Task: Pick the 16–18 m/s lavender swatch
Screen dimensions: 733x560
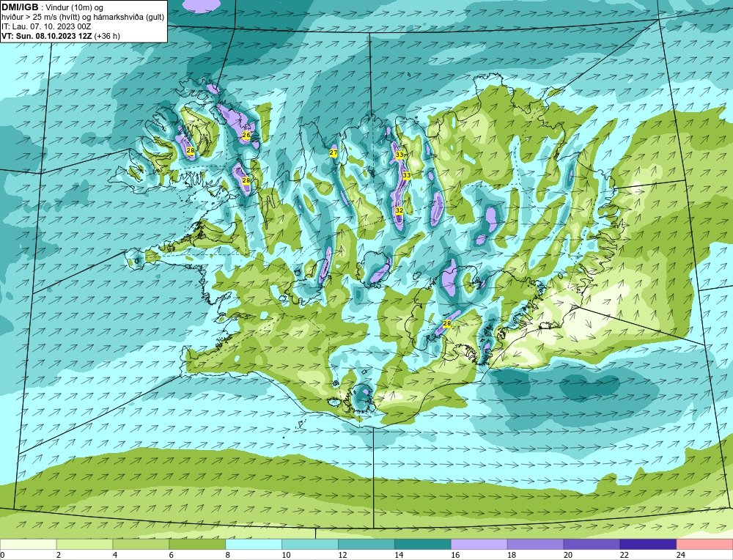Action: pyautogui.click(x=479, y=544)
